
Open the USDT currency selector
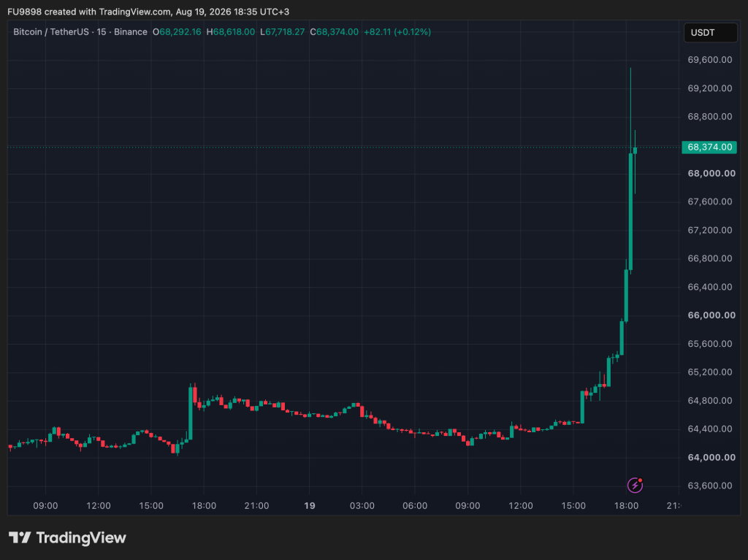[x=710, y=32]
